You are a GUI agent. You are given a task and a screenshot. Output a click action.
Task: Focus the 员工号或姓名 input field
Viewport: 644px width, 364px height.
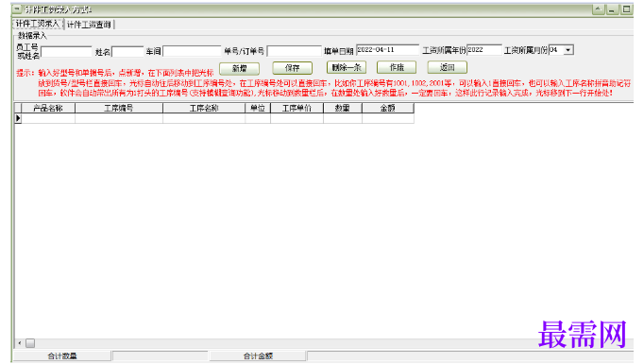(x=66, y=52)
